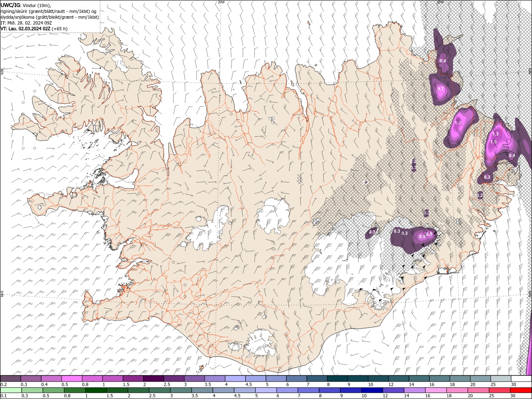The image size is (532, 399).
Task: Select the 14 swatch in the upper scale
Action: [x=419, y=378]
